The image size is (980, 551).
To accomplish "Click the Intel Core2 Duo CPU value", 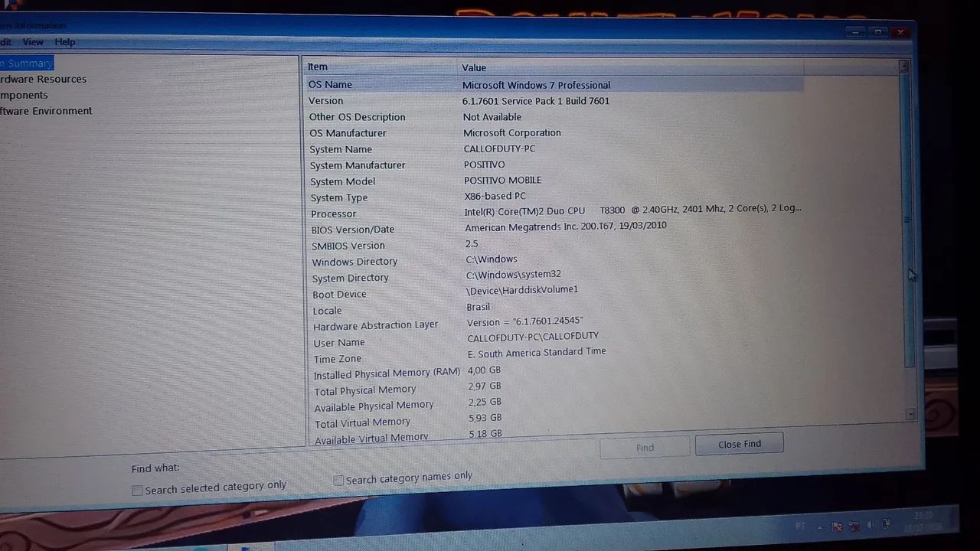I will pyautogui.click(x=632, y=210).
